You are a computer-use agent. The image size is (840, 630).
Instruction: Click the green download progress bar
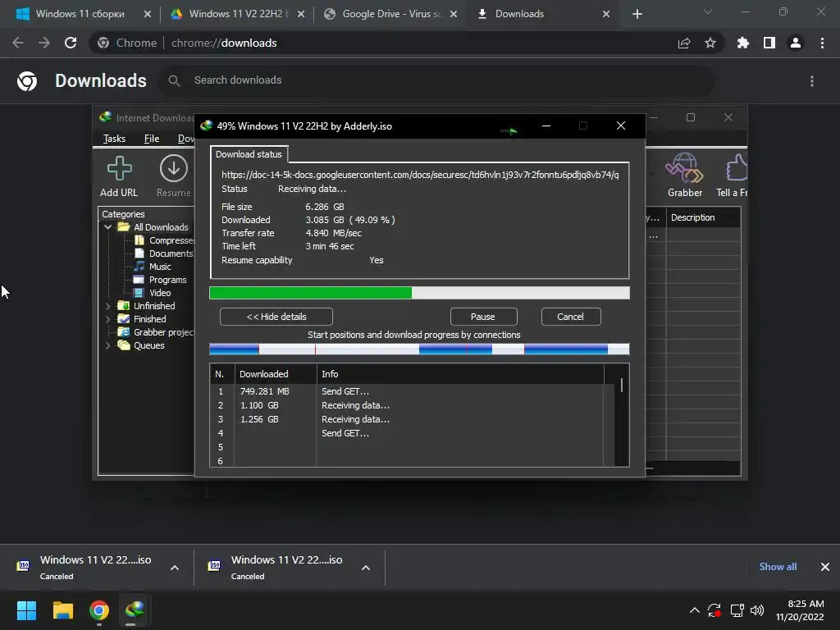[x=419, y=293]
